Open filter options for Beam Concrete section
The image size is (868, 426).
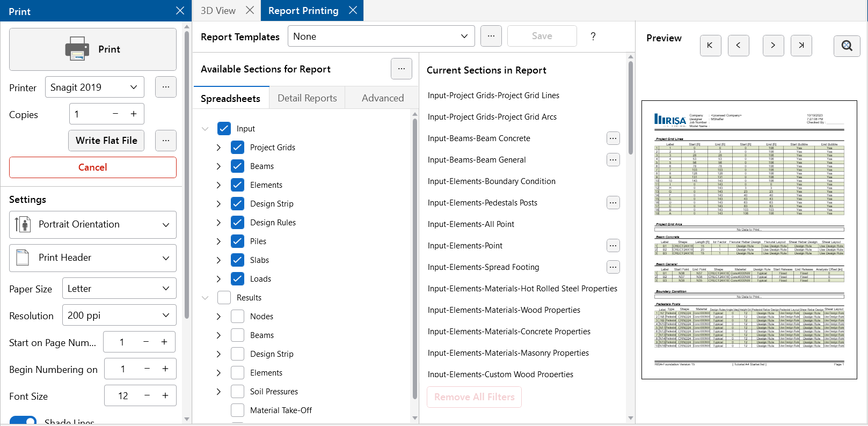[612, 138]
